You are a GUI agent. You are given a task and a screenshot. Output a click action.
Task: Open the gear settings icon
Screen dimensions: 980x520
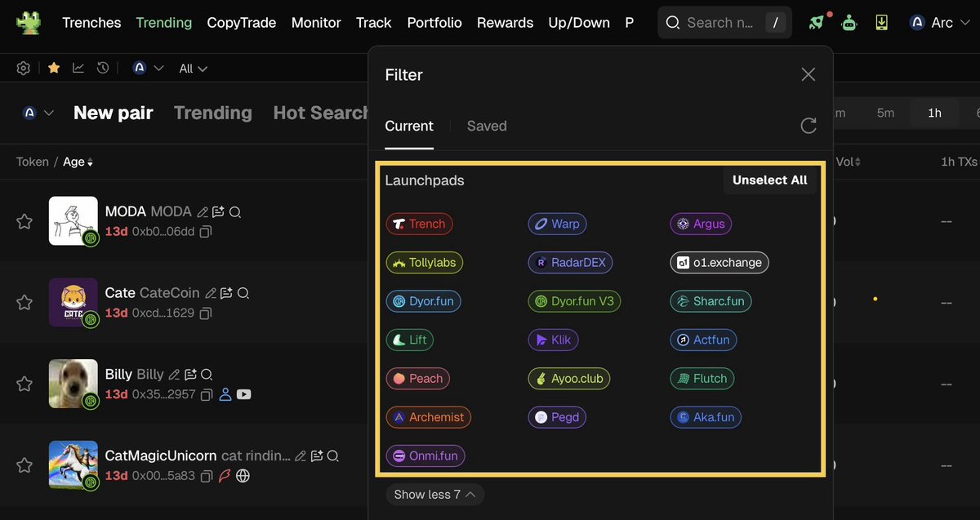point(24,69)
